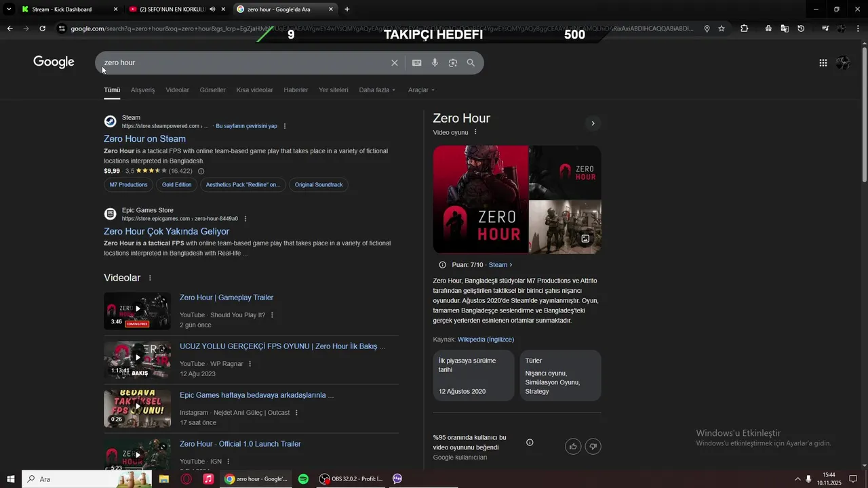868x488 pixels.
Task: Close the Stream - Kick Dashboard tab
Action: coord(115,9)
